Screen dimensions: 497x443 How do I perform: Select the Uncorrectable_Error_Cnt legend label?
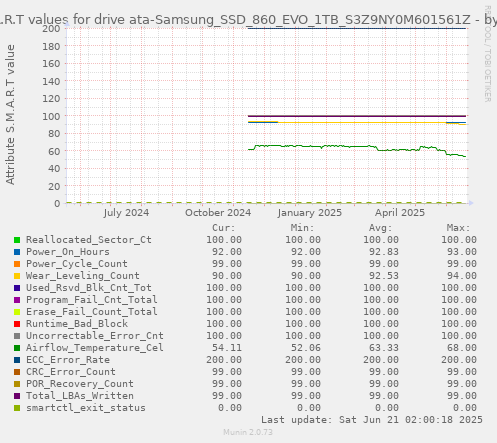[x=95, y=336]
